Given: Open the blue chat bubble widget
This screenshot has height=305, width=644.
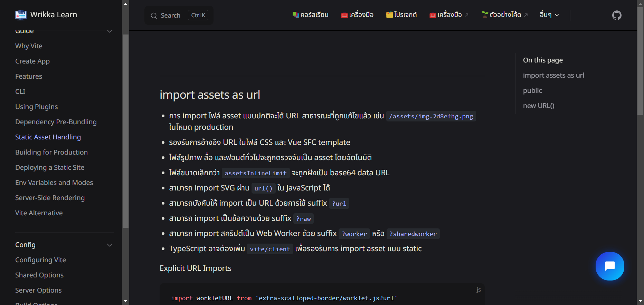Looking at the screenshot, I should (x=610, y=266).
